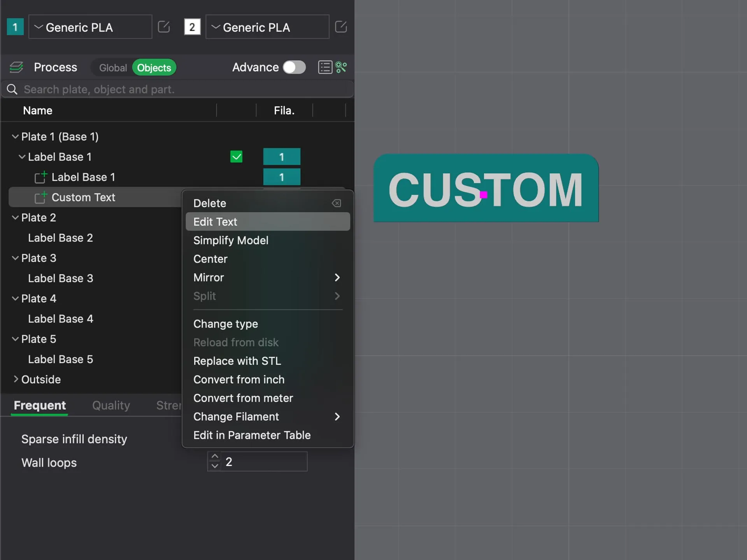Switch process scope to Global
Image resolution: width=747 pixels, height=560 pixels.
pyautogui.click(x=113, y=67)
